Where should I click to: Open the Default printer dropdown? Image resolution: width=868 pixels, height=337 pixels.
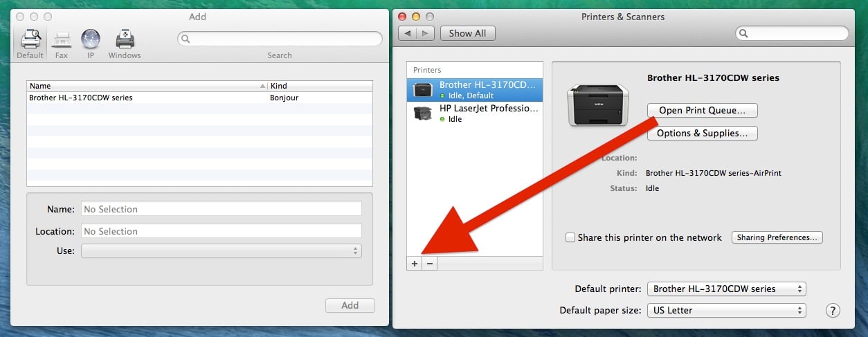[x=727, y=289]
